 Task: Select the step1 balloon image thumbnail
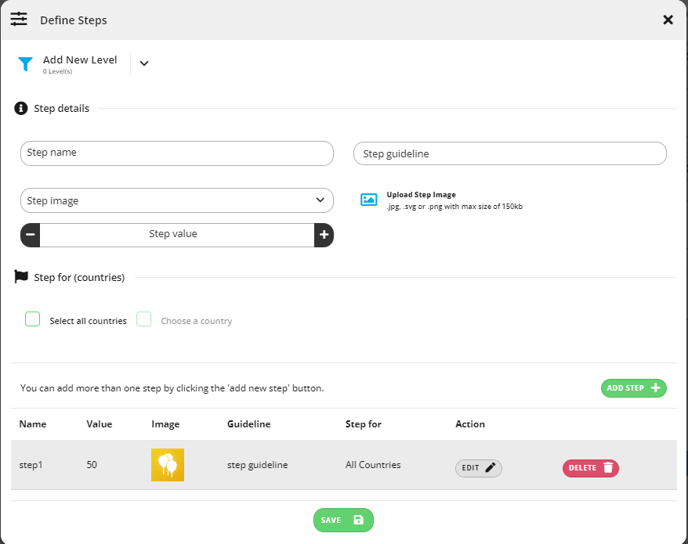click(168, 465)
